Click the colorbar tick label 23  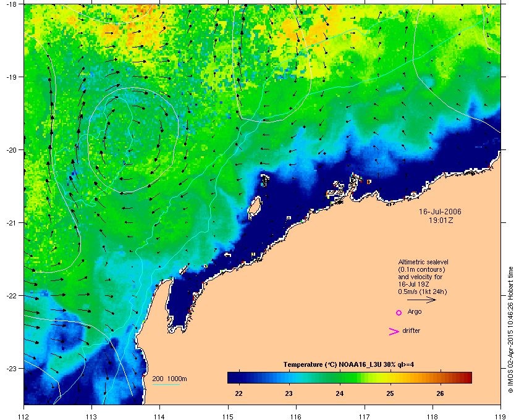point(289,393)
